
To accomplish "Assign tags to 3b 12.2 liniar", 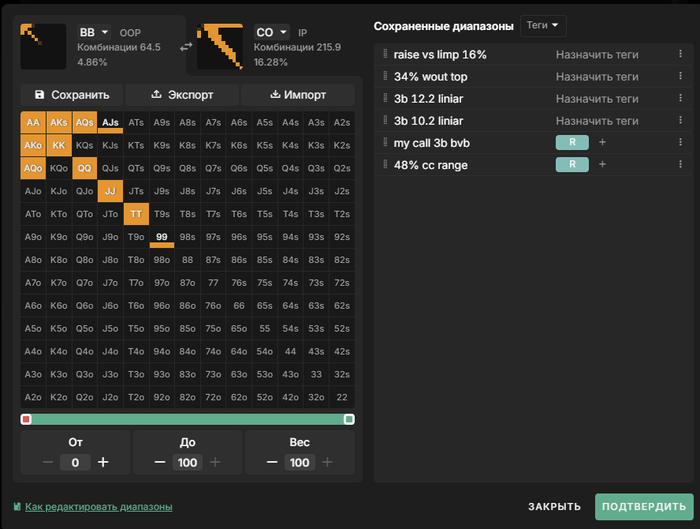I will [x=597, y=99].
